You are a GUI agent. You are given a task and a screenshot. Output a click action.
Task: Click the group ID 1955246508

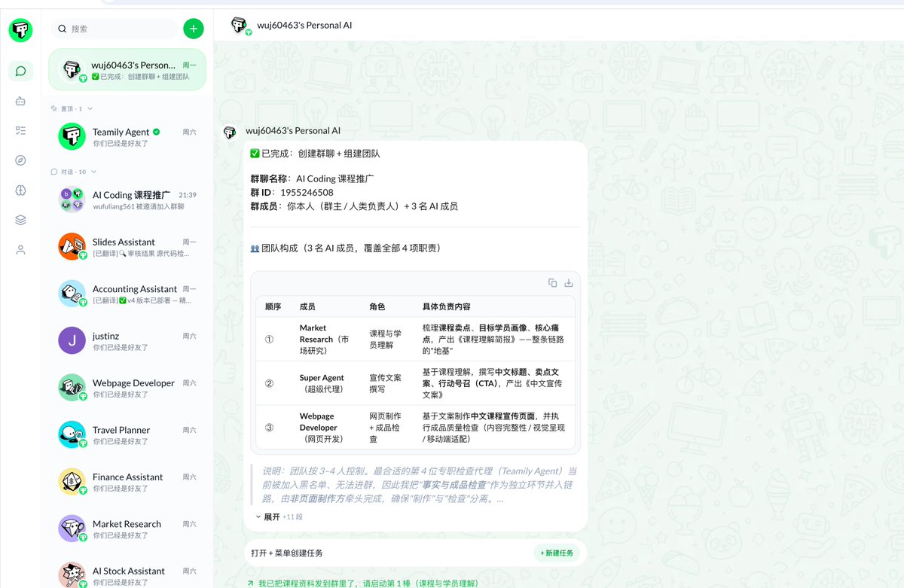click(307, 193)
